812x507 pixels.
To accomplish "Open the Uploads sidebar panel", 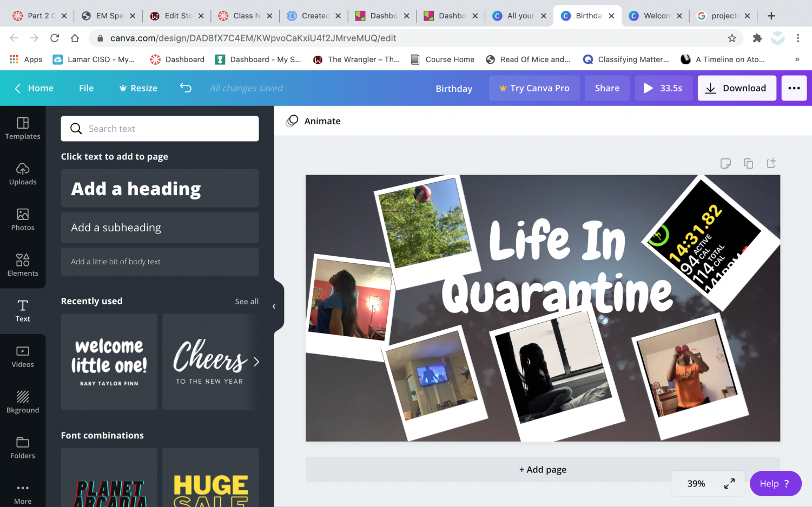I will click(x=23, y=174).
